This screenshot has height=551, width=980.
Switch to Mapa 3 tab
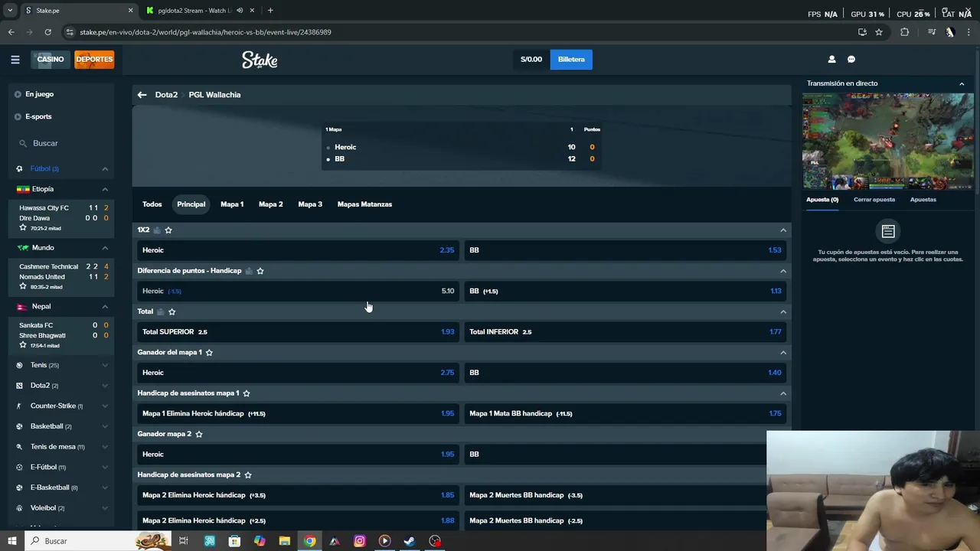click(310, 204)
